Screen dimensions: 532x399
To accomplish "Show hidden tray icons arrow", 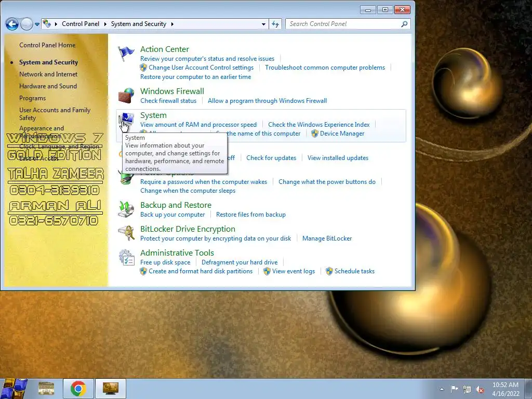I will pos(442,389).
